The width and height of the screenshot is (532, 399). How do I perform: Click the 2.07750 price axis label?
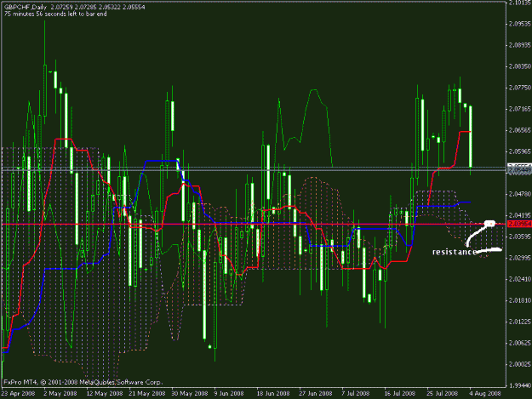coord(520,88)
